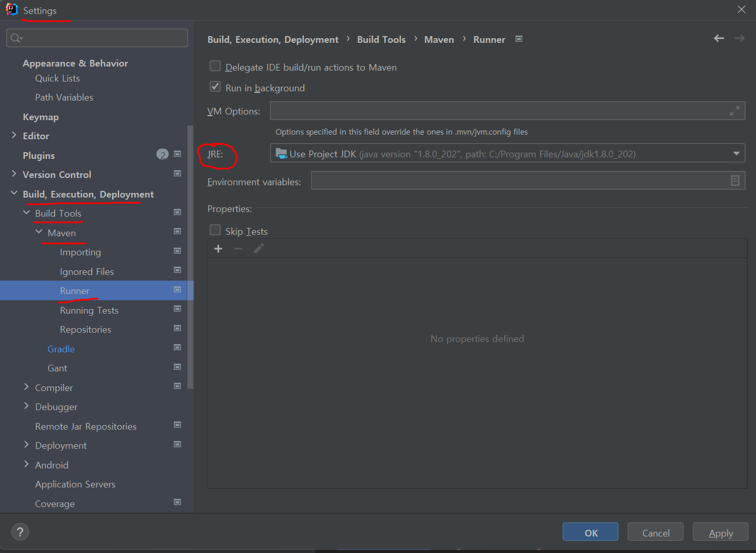756x553 pixels.
Task: Open environment variables editor dialog icon
Action: pos(735,181)
